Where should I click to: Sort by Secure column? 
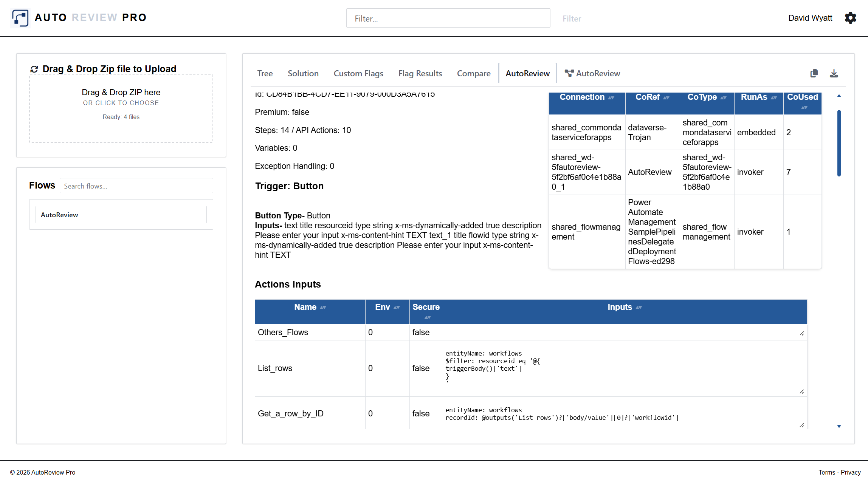pos(427,317)
